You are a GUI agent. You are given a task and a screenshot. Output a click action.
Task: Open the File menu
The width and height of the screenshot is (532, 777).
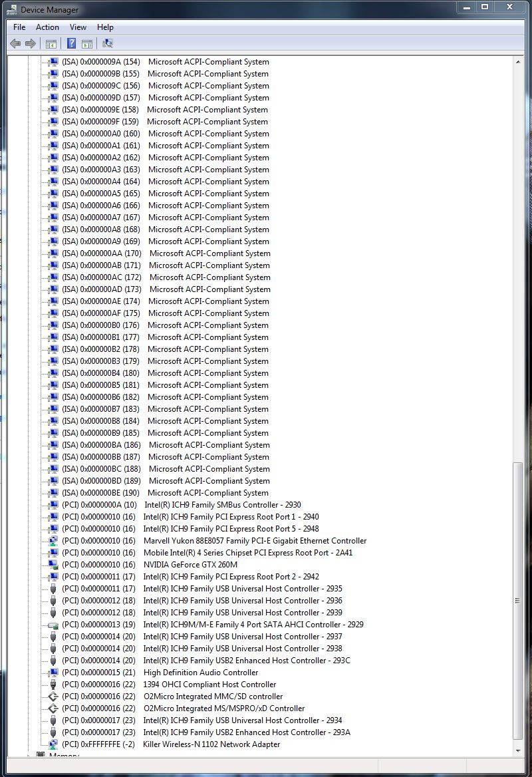coord(19,27)
